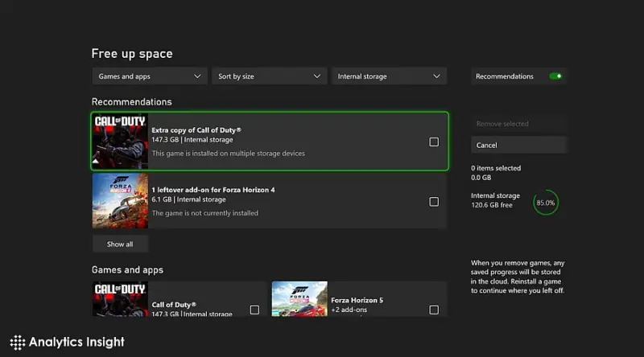The image size is (644, 357).
Task: Select the '1 leftover add-on for Forza Horizon 4' title
Action: [213, 190]
